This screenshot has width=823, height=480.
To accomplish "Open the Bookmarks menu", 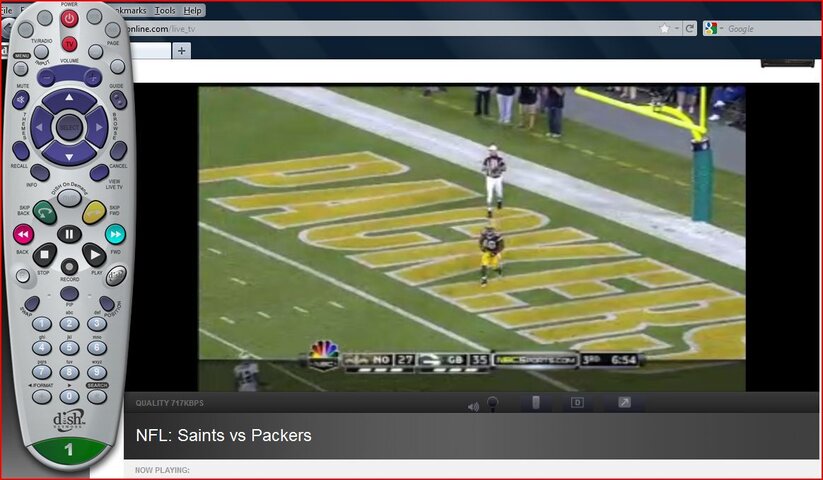I will tap(130, 10).
